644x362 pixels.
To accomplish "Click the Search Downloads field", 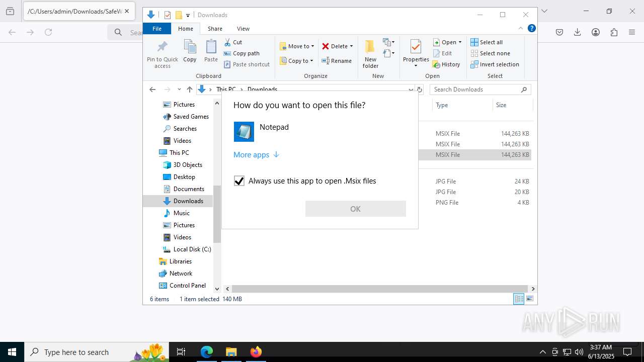I will point(480,89).
